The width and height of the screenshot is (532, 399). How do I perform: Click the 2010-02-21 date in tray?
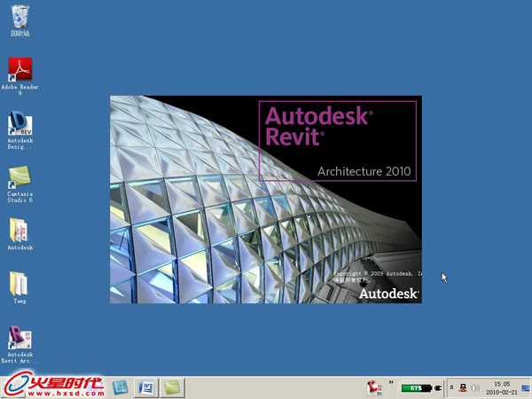click(502, 392)
